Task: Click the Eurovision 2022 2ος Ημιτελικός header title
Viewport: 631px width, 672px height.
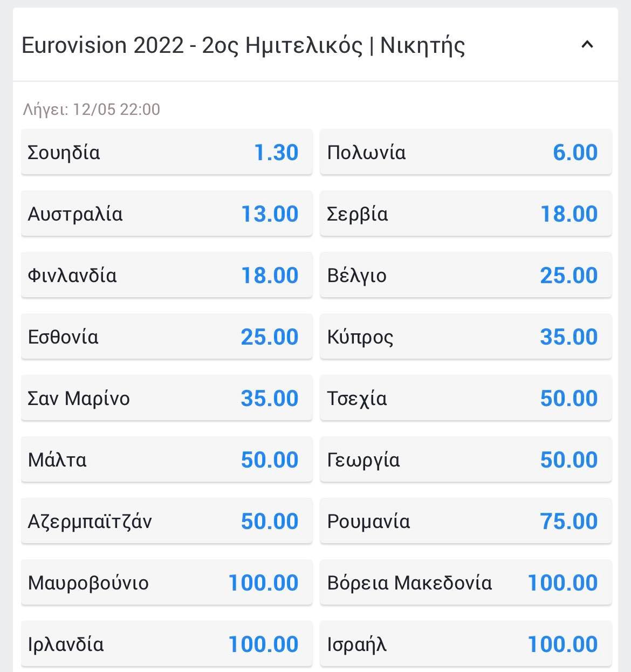Action: (243, 45)
